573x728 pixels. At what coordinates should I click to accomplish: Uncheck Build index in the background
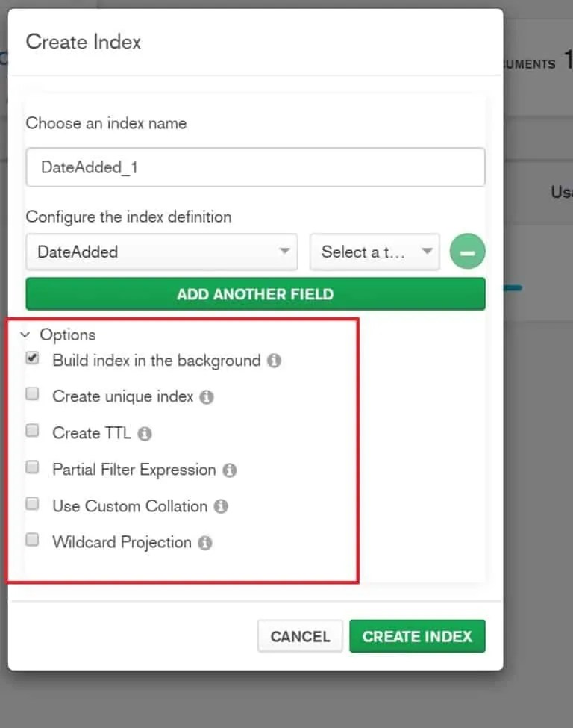click(x=32, y=358)
